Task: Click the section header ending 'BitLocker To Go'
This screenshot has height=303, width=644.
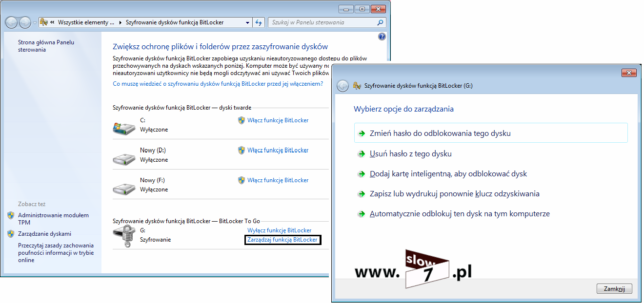Action: tap(186, 221)
